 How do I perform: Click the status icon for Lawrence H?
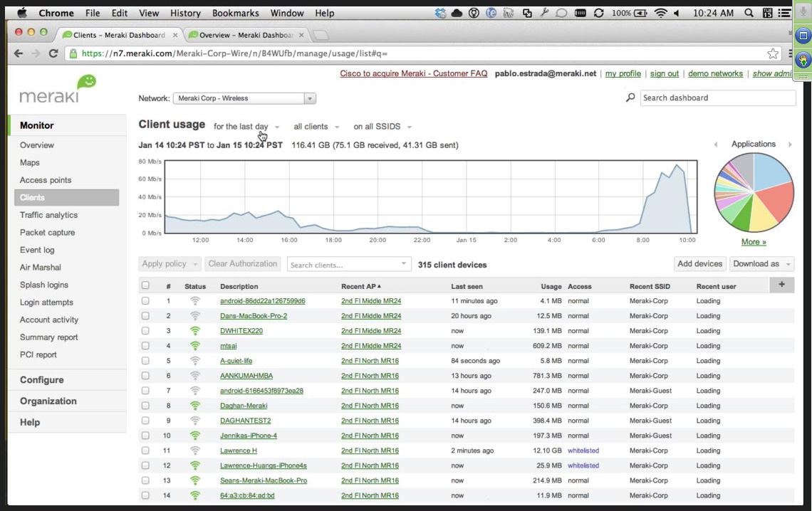click(195, 451)
